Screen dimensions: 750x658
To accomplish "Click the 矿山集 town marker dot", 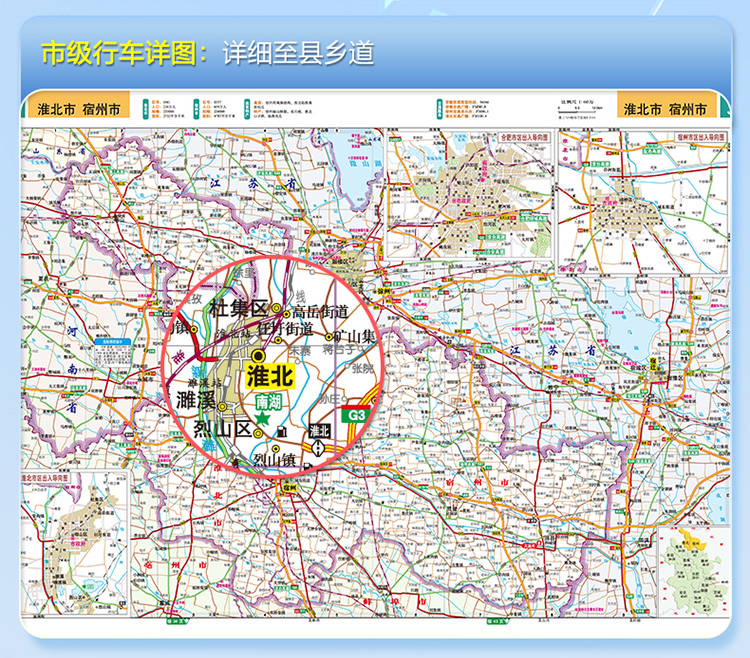I will 328,334.
